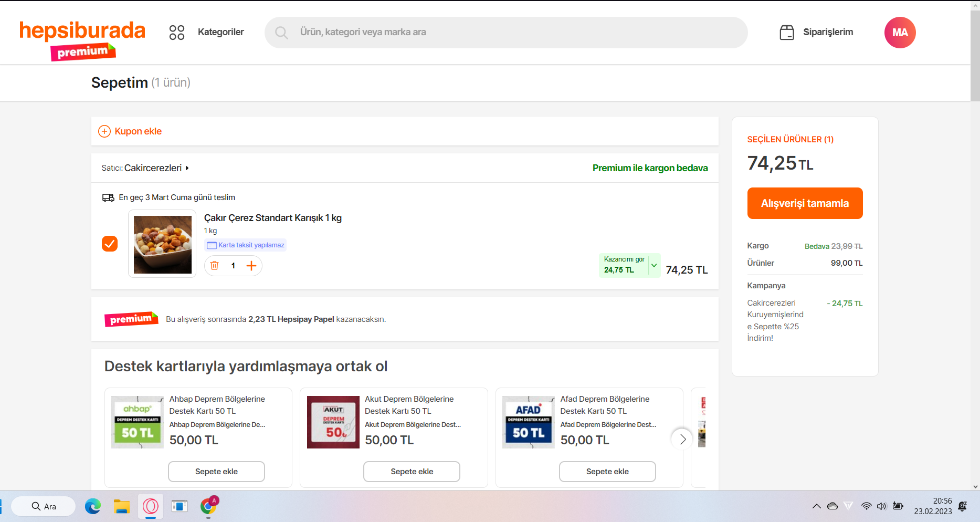Image resolution: width=980 pixels, height=522 pixels.
Task: Click the search magnifier icon
Action: pos(281,33)
